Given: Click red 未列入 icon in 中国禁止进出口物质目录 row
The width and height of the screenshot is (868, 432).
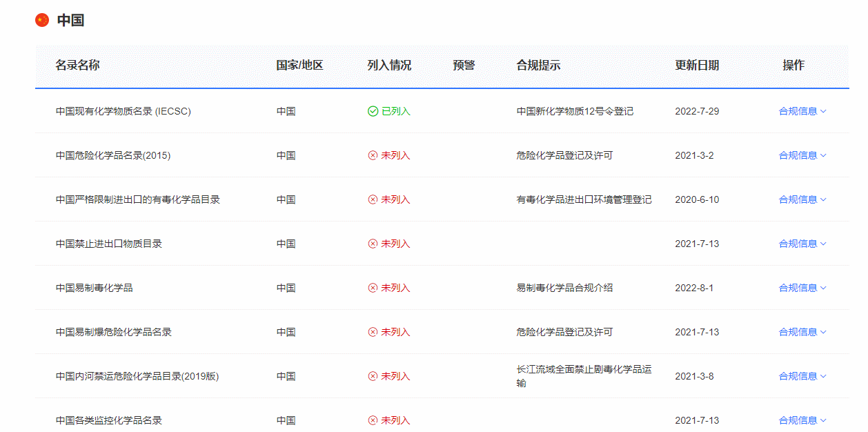Looking at the screenshot, I should (373, 244).
